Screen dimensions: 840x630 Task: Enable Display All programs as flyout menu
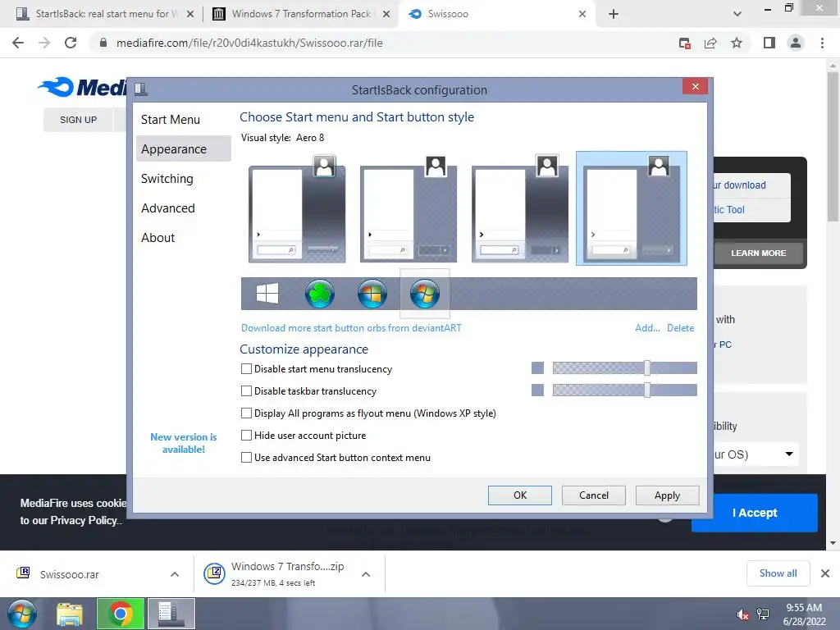(246, 413)
